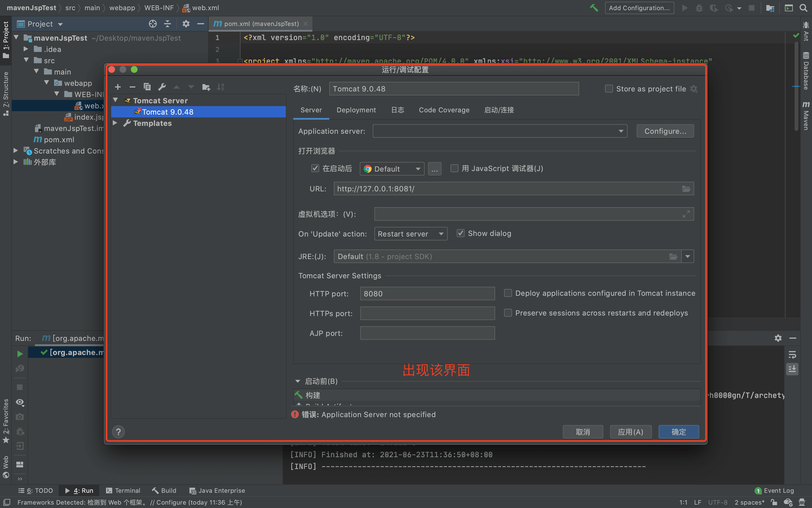Image resolution: width=812 pixels, height=508 pixels.
Task: Switch to 启动/连接 tab
Action: pos(499,110)
